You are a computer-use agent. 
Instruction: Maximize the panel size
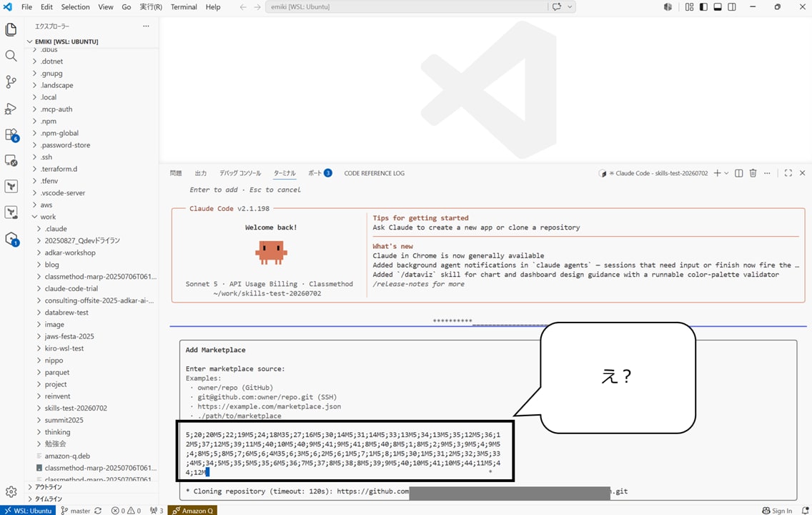tap(788, 173)
